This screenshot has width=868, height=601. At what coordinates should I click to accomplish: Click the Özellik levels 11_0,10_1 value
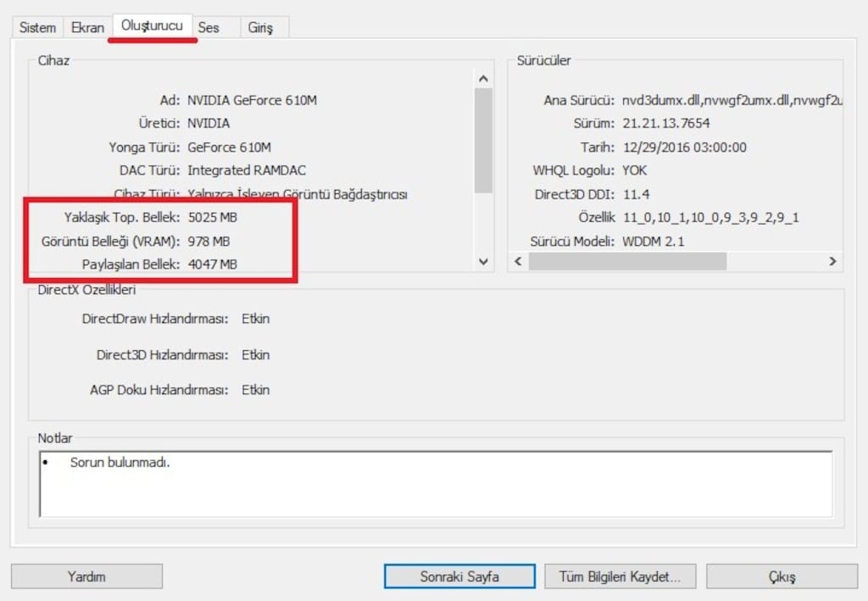(x=711, y=218)
